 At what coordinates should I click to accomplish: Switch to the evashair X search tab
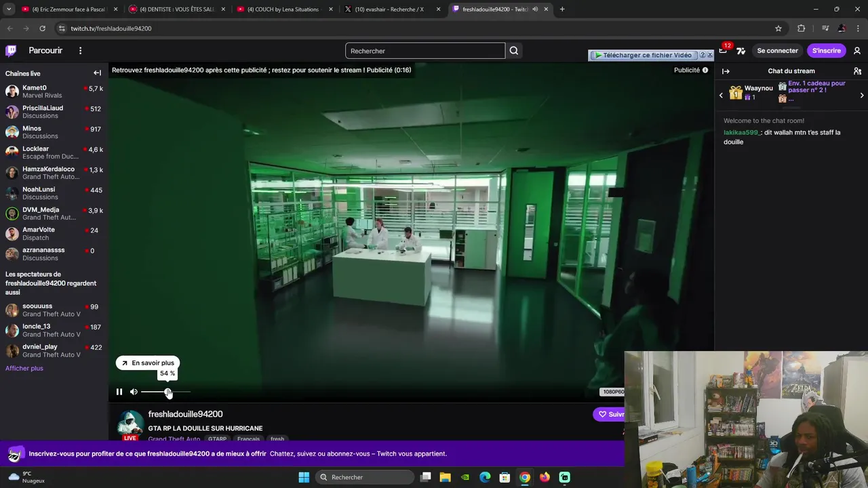pos(392,9)
